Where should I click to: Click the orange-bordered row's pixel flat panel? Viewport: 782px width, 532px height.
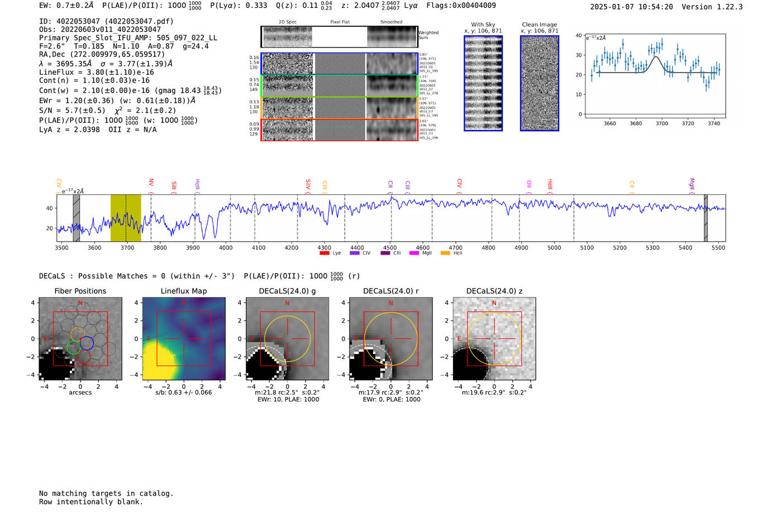(340, 108)
